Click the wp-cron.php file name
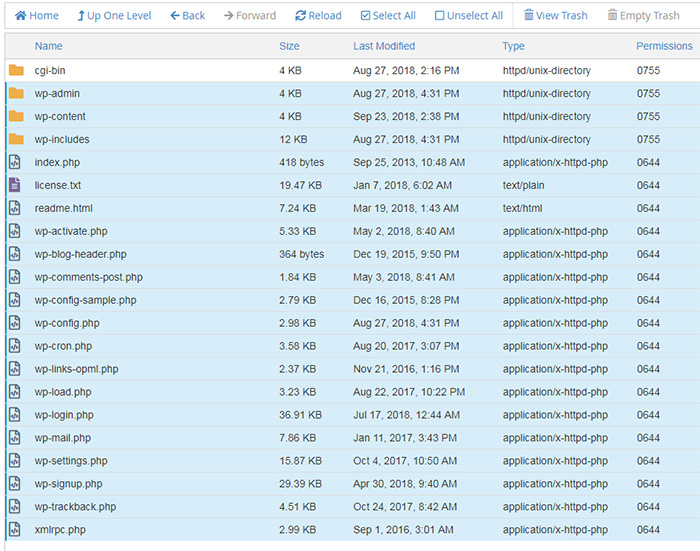 pyautogui.click(x=63, y=346)
